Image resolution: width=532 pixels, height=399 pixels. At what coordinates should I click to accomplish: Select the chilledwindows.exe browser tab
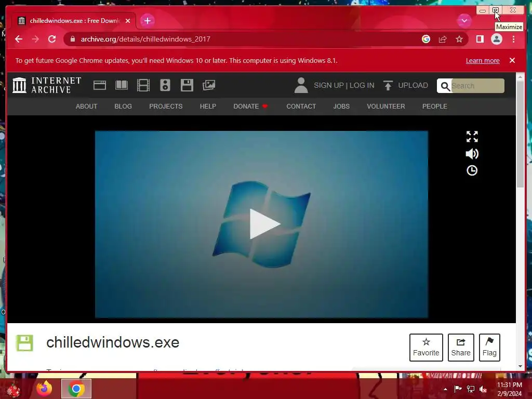click(x=74, y=21)
